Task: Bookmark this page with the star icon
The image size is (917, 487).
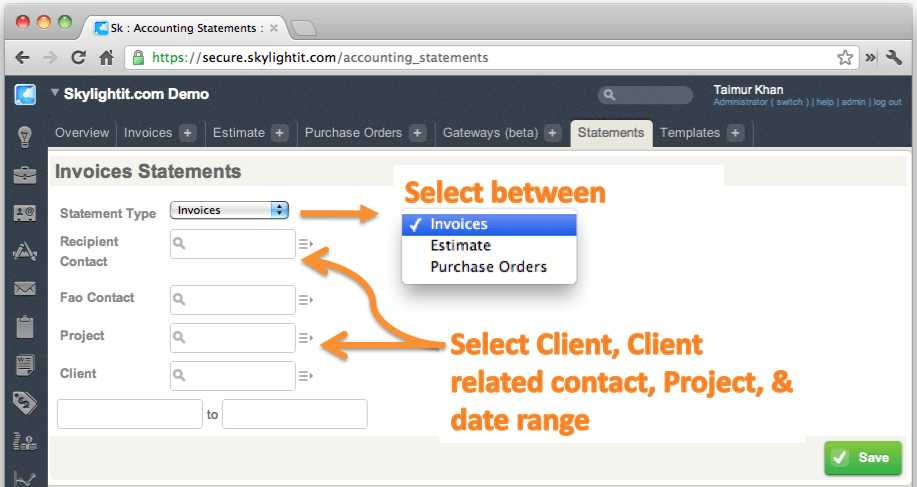Action: tap(845, 57)
